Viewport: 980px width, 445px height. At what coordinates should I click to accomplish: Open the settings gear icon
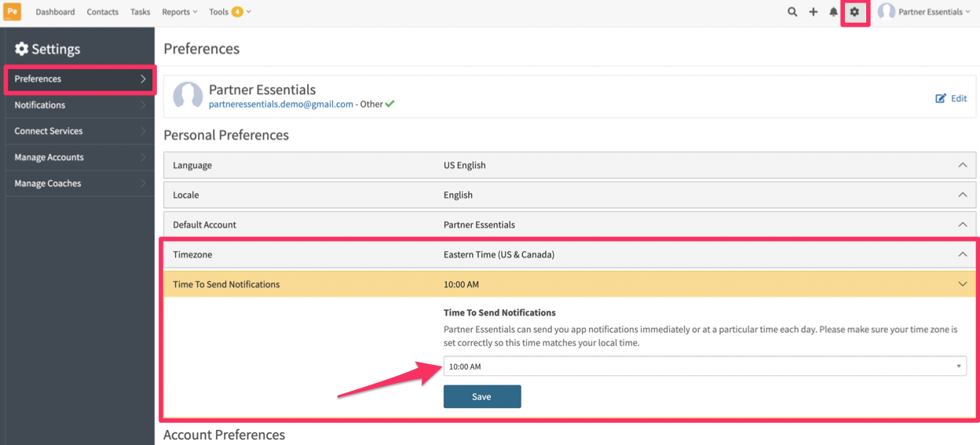click(x=854, y=12)
